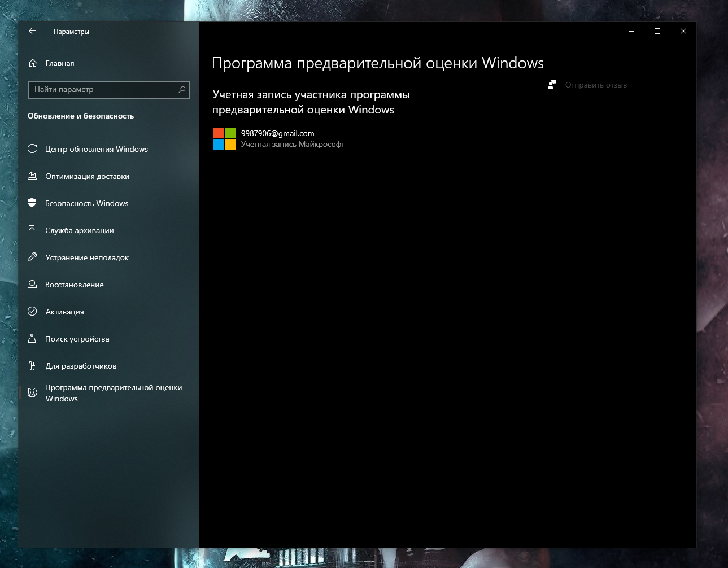Screen dimensions: 728x568
Task: Click the Обновление и безопасность heading
Action: (x=81, y=116)
